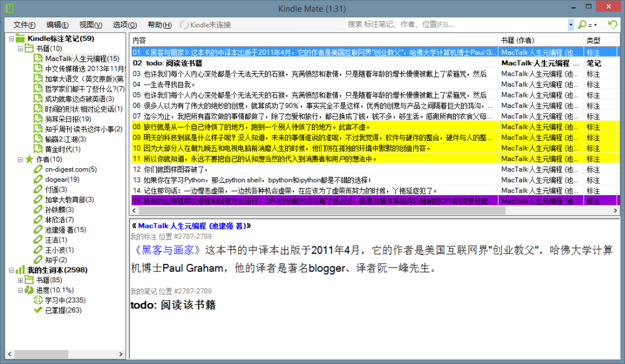Collapse the 书籍(10) tree branch
The width and height of the screenshot is (625, 364).
coord(20,49)
